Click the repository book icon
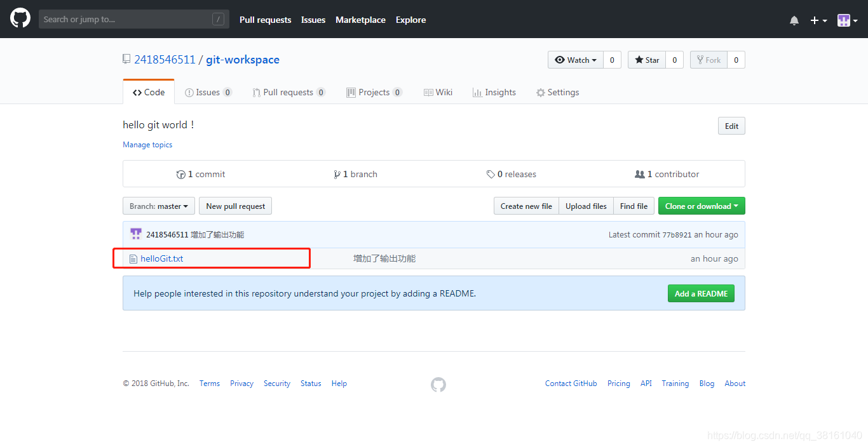Viewport: 868px width, 447px height. click(126, 59)
